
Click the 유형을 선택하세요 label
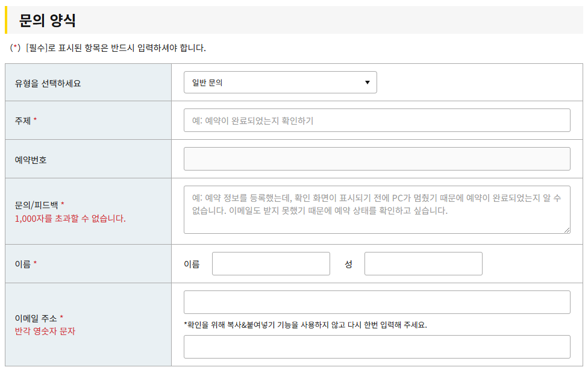[x=48, y=83]
